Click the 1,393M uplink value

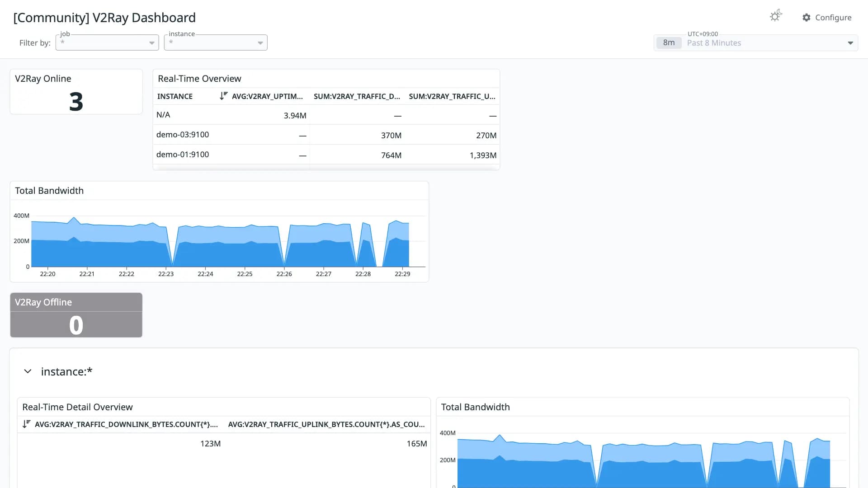483,155
